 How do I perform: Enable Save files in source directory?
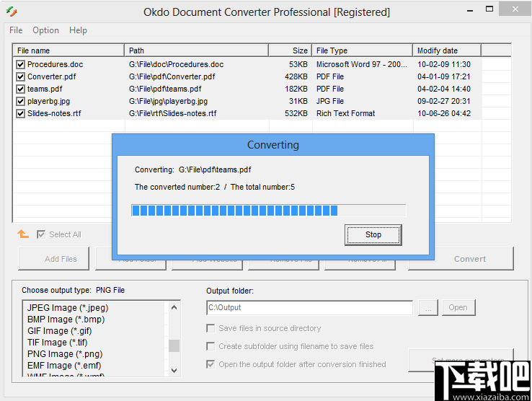tap(210, 328)
